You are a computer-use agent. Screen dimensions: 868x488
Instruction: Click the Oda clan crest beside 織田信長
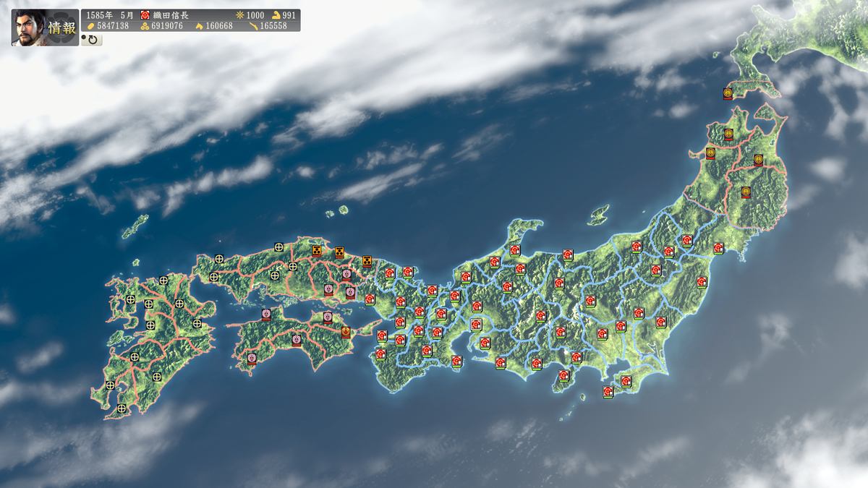145,15
